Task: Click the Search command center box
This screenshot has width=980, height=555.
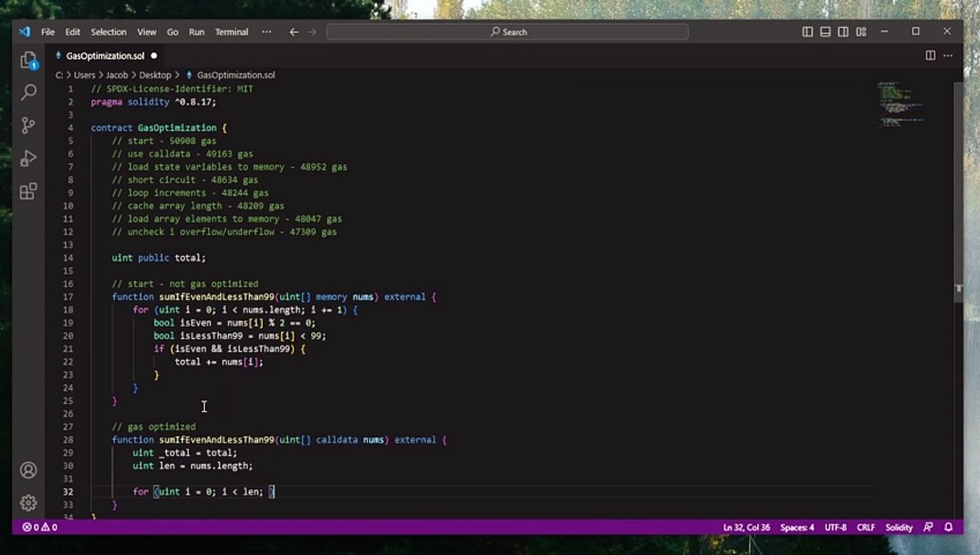Action: coord(508,32)
